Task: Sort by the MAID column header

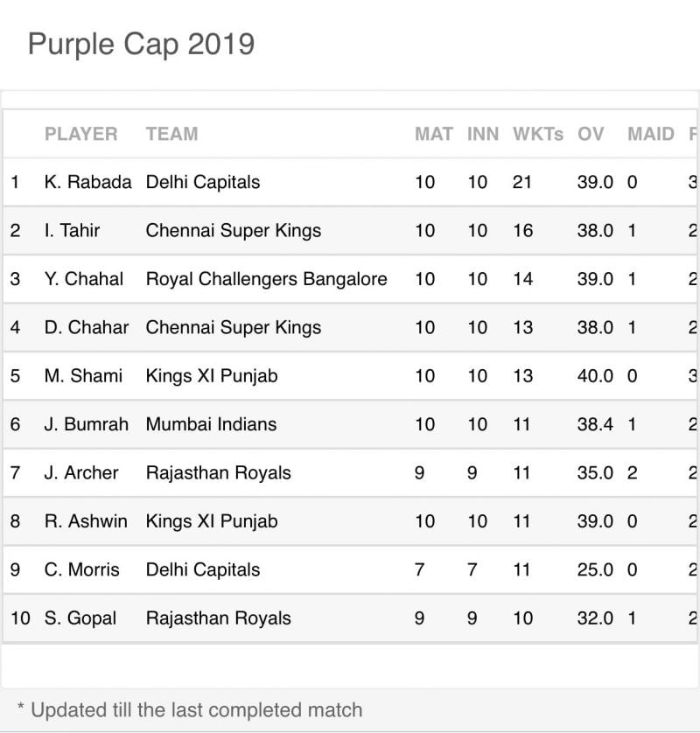Action: (x=651, y=134)
